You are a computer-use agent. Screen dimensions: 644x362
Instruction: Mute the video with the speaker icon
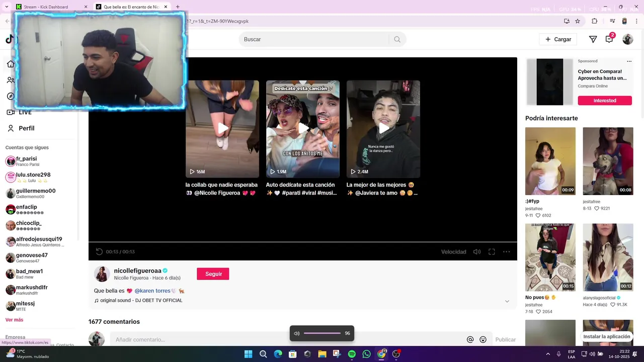pos(477,251)
